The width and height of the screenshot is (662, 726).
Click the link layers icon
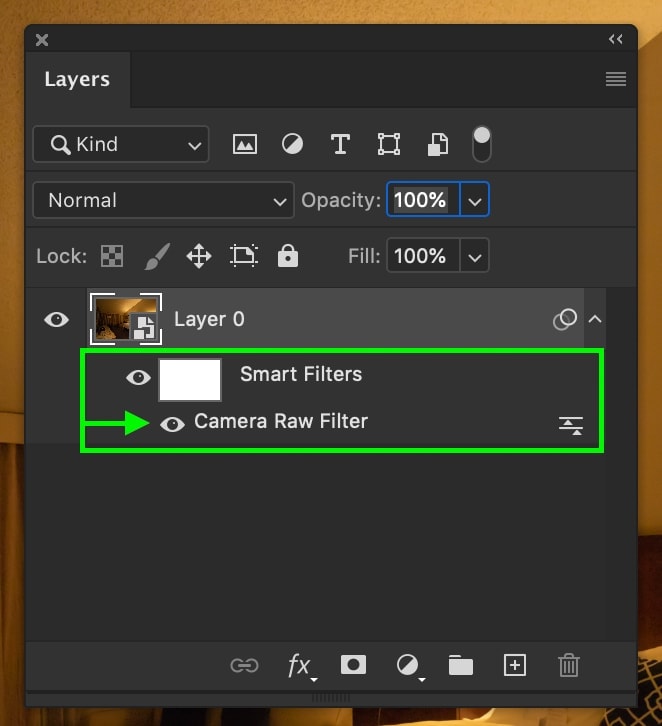pyautogui.click(x=244, y=666)
